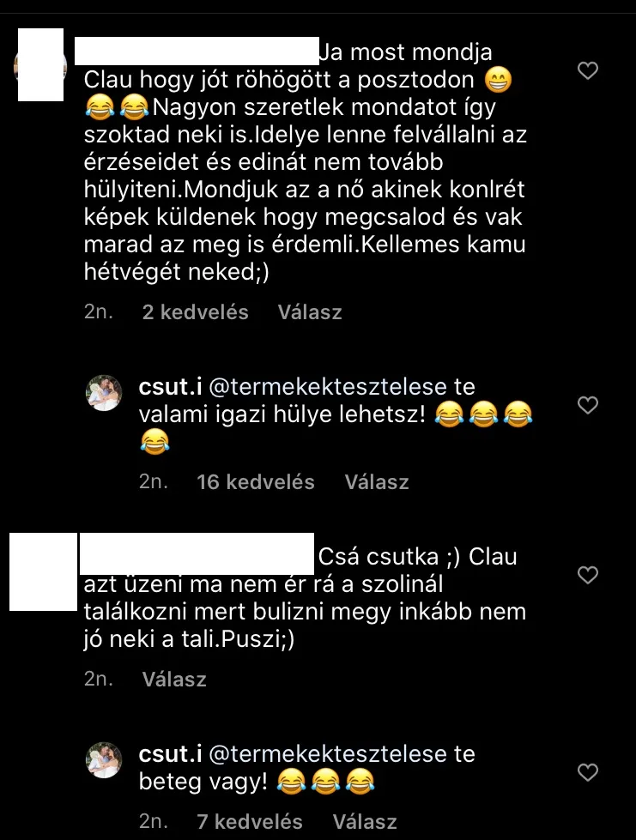The height and width of the screenshot is (840, 636).
Task: View the 7 kedvelés likes list
Action: pyautogui.click(x=250, y=822)
